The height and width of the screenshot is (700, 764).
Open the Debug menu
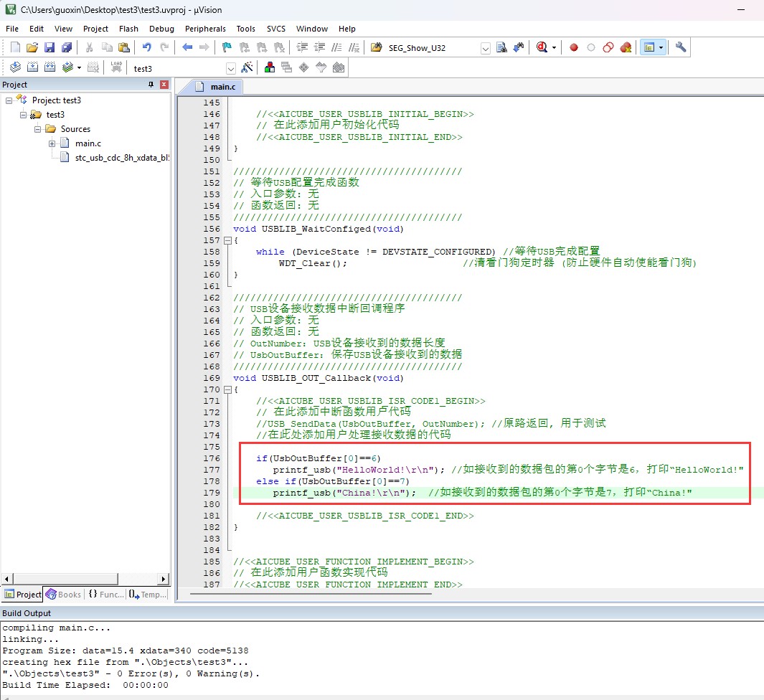(x=161, y=29)
